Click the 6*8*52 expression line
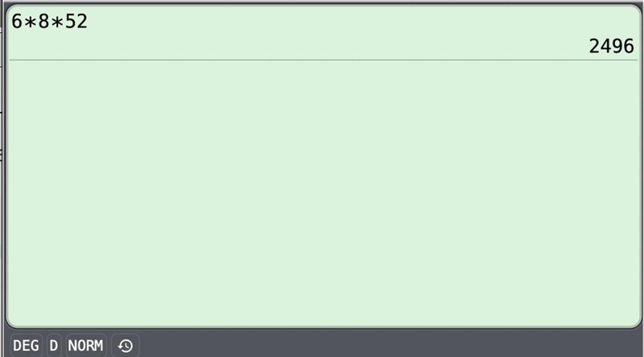Image resolution: width=644 pixels, height=357 pixels. tap(49, 22)
